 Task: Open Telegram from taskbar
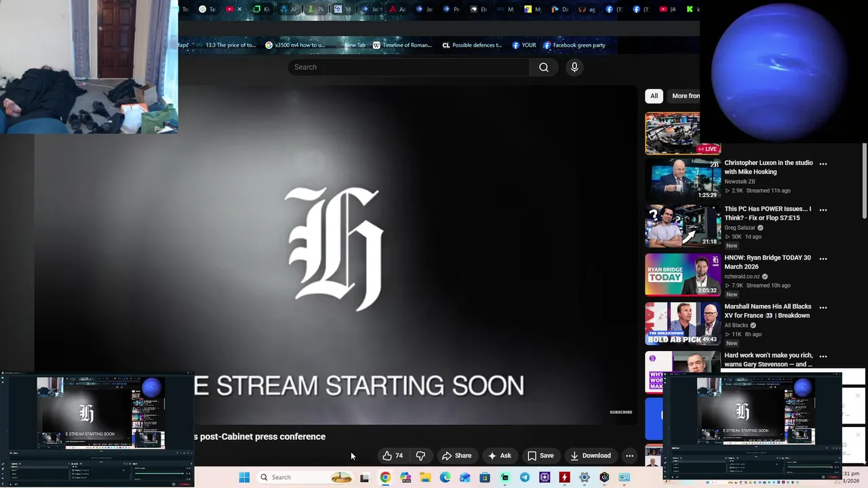[525, 477]
